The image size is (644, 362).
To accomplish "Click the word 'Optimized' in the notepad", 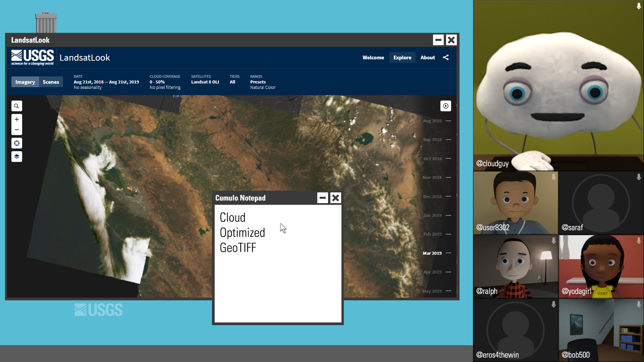I will point(242,233).
